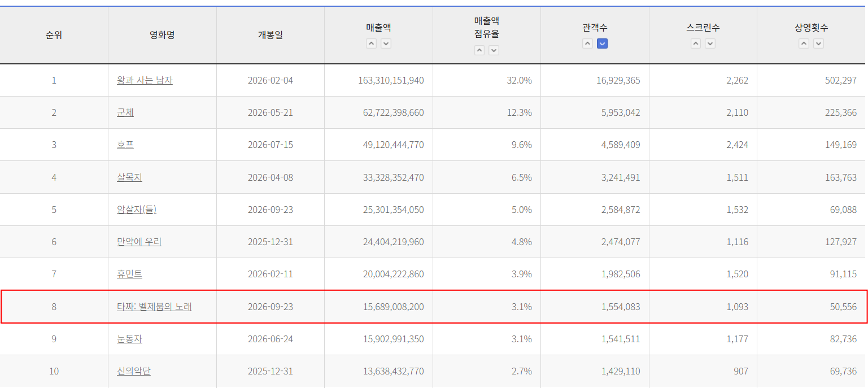Select audience count 5,953,042

(x=620, y=112)
